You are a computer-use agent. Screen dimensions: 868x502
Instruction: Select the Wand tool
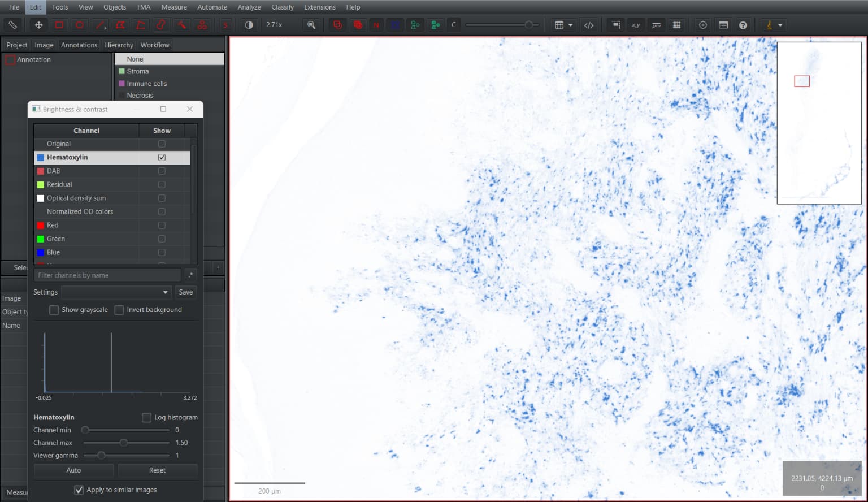click(x=181, y=25)
